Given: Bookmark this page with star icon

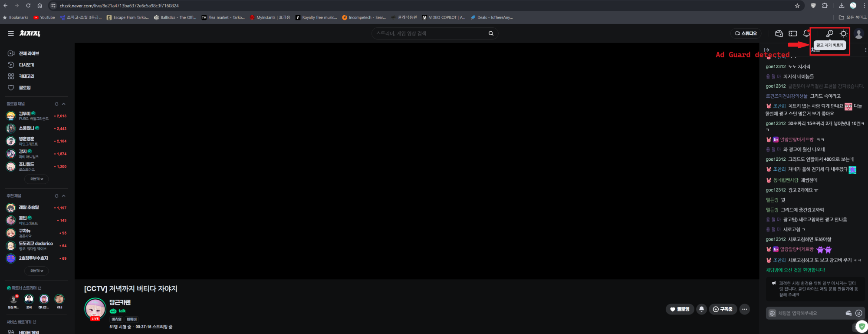Looking at the screenshot, I should pyautogui.click(x=797, y=6).
